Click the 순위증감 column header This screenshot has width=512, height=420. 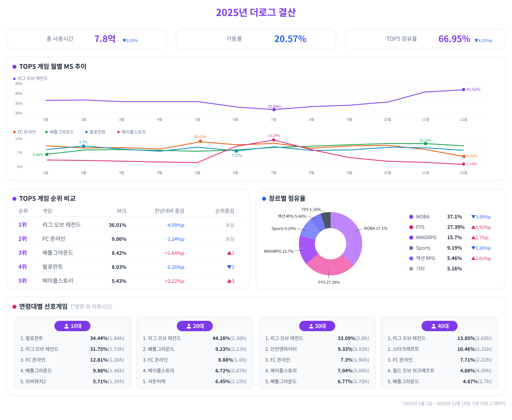point(224,211)
